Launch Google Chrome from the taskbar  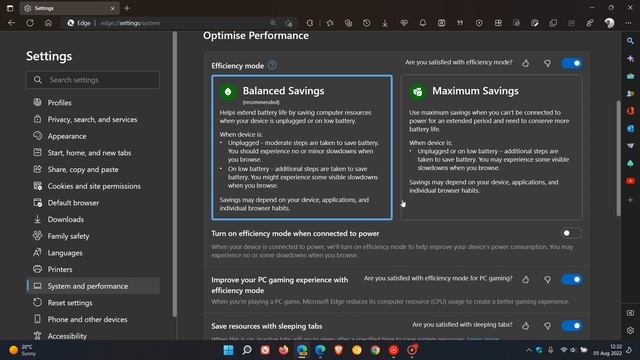tap(375, 350)
